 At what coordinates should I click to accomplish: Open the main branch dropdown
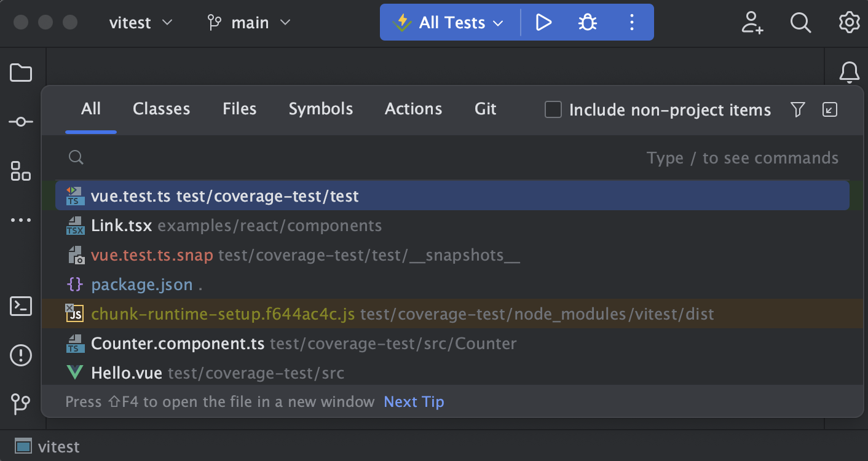click(249, 23)
